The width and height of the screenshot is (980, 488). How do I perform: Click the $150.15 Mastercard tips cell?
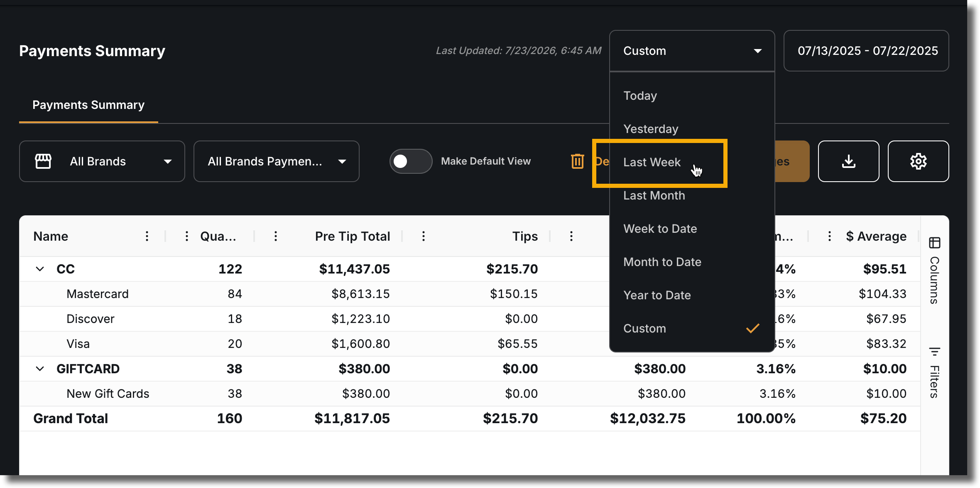[514, 294]
